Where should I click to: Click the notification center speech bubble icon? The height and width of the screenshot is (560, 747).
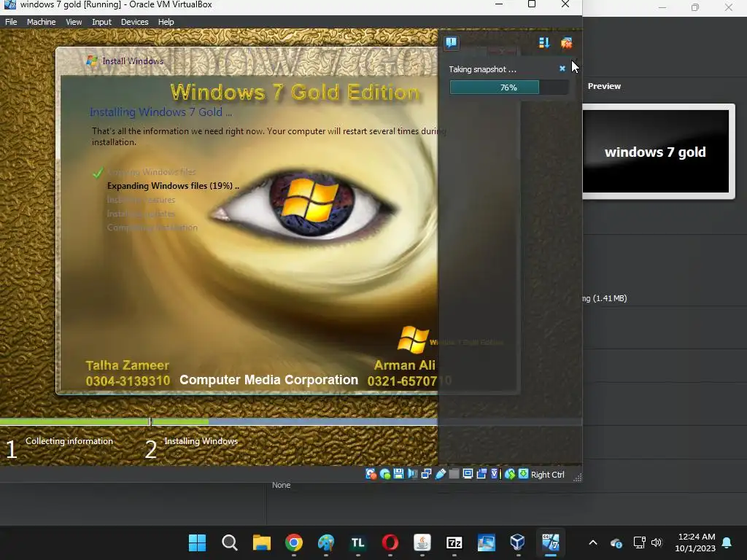coord(451,43)
